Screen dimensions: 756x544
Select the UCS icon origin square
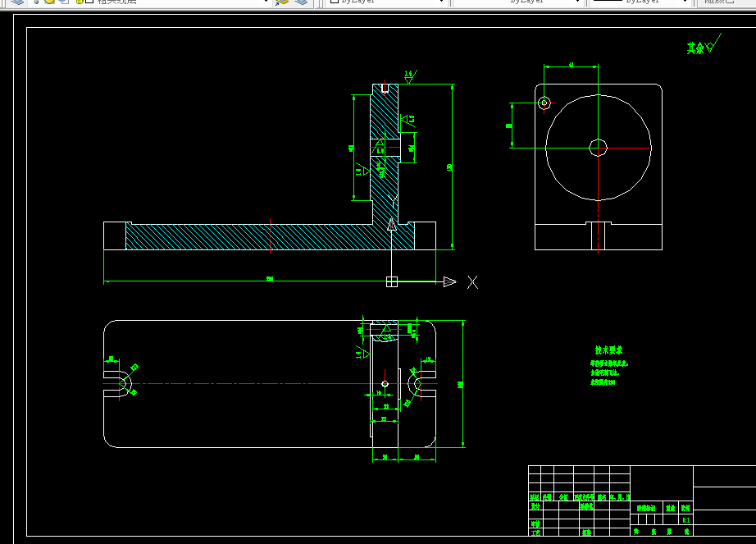tap(392, 281)
